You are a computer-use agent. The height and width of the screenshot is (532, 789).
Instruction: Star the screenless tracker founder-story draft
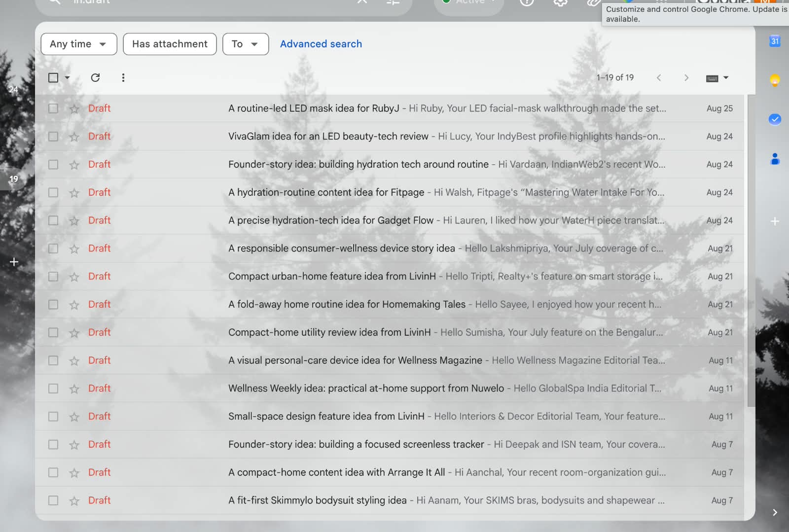[74, 445]
